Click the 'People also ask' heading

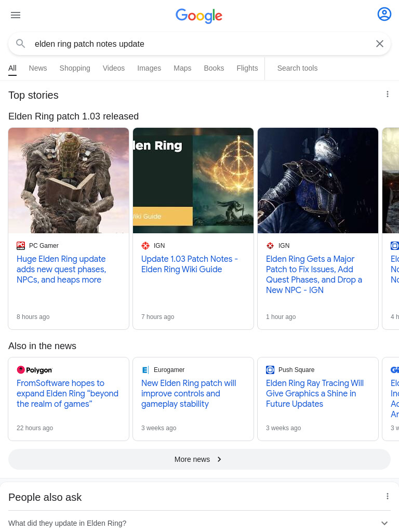click(x=45, y=497)
